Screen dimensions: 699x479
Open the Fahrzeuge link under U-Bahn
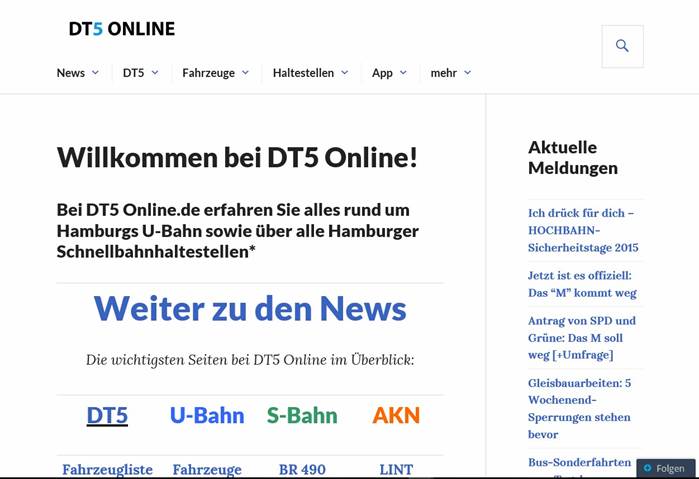point(207,470)
